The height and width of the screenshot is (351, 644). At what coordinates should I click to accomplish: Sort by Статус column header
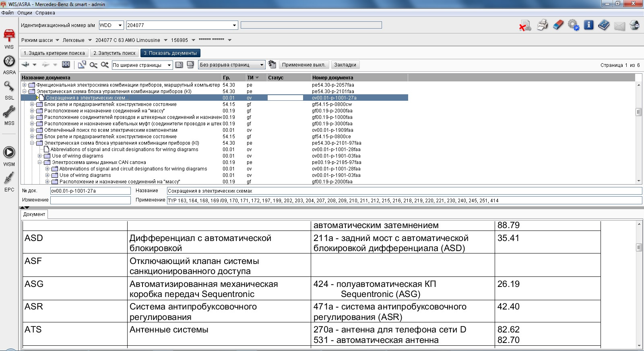(x=289, y=78)
